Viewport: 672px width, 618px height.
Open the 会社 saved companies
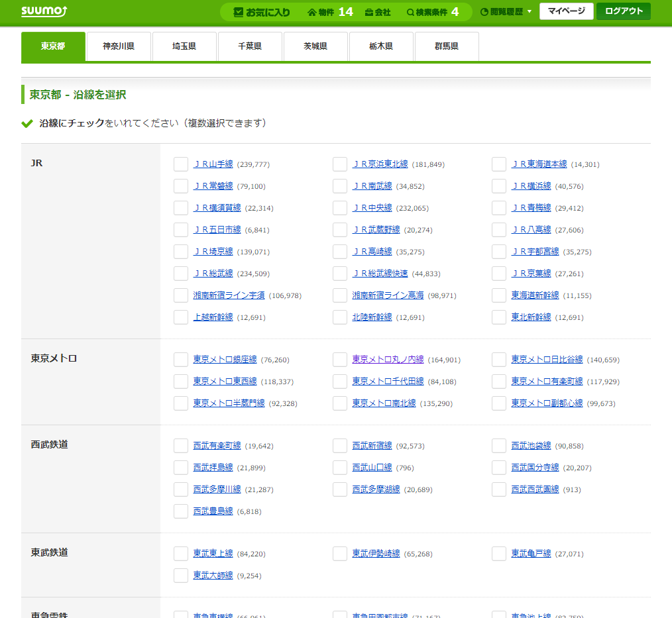378,12
